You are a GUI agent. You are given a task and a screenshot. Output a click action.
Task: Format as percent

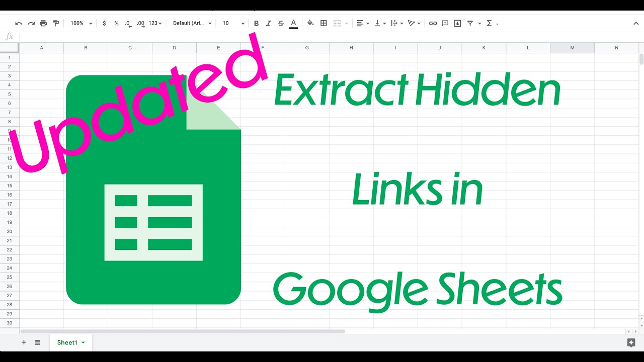click(x=116, y=23)
